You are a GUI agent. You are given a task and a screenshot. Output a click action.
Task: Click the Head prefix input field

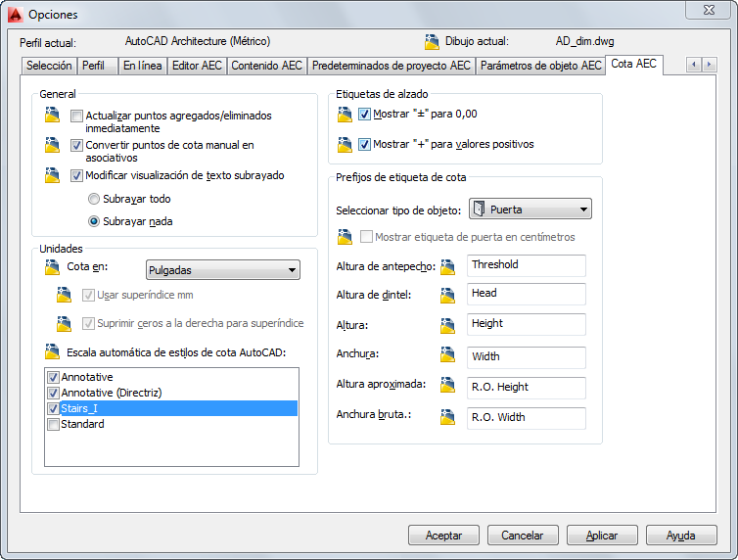pyautogui.click(x=527, y=294)
